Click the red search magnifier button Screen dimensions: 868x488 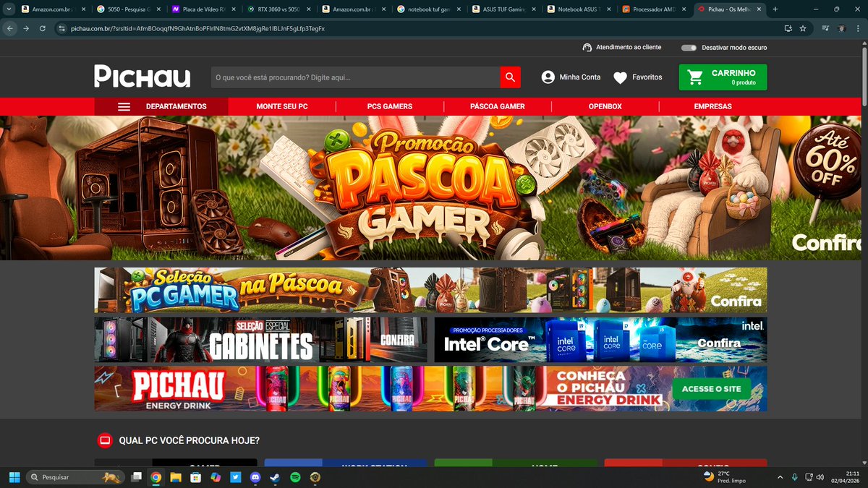(x=511, y=77)
